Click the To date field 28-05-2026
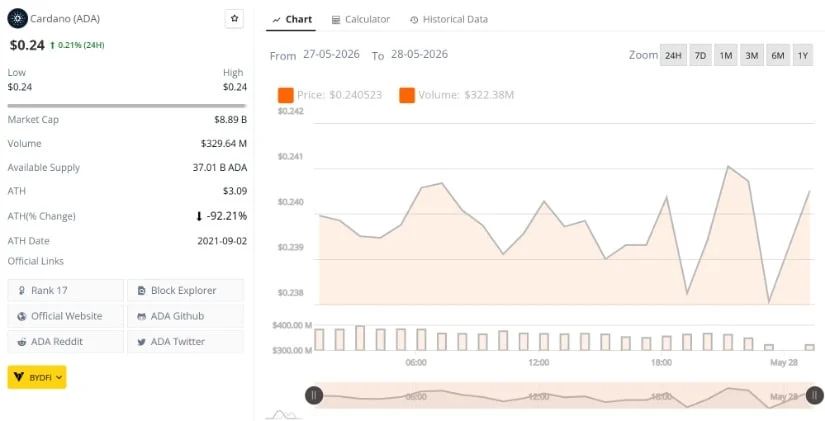The height and width of the screenshot is (421, 825). (419, 54)
